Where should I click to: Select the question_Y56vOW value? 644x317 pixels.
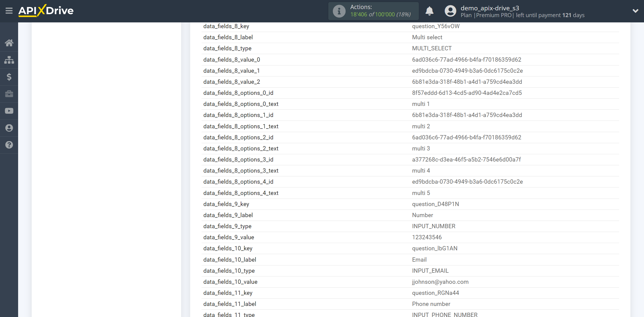pyautogui.click(x=436, y=26)
